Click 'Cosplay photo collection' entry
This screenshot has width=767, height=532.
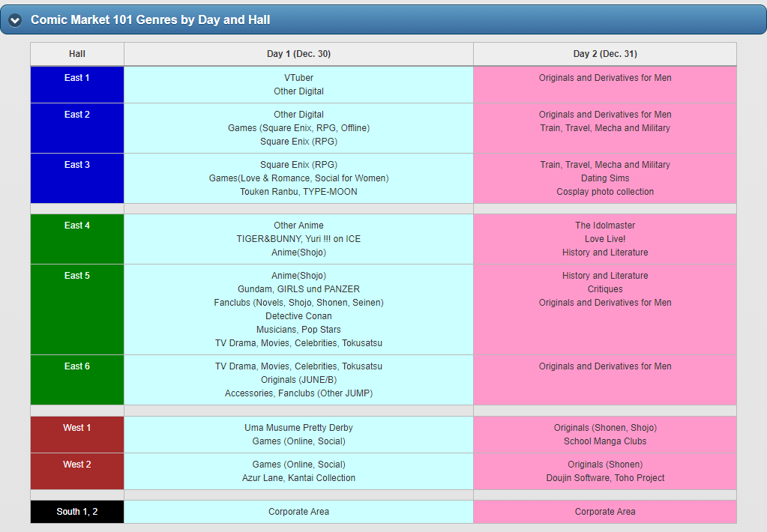tap(605, 192)
